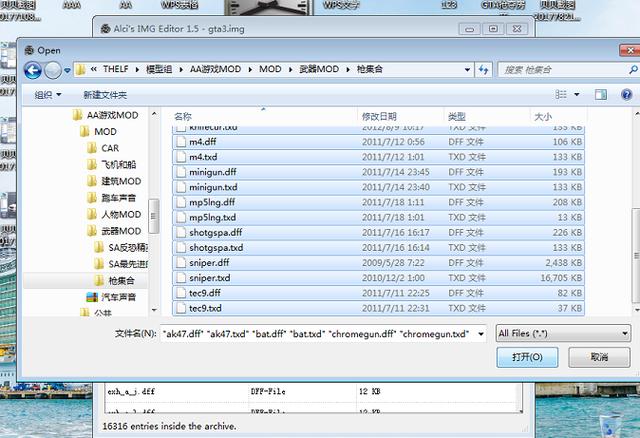Select the minigun.dff file icon

pyautogui.click(x=180, y=172)
